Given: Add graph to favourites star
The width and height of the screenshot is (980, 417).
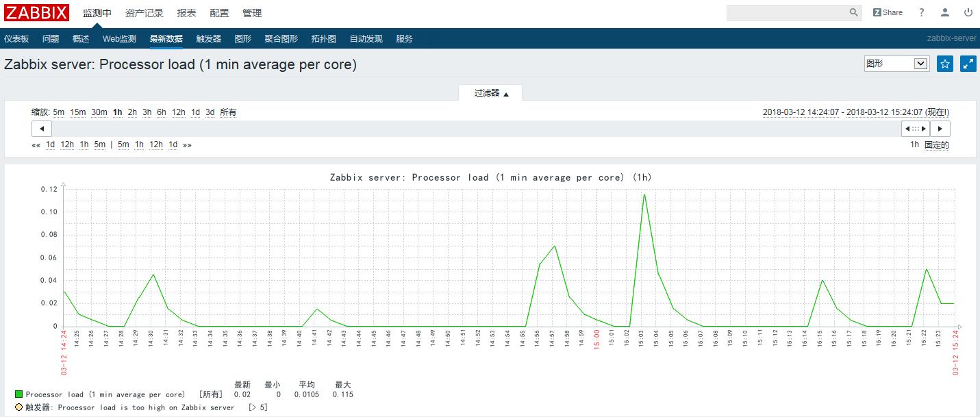Looking at the screenshot, I should click(x=945, y=64).
